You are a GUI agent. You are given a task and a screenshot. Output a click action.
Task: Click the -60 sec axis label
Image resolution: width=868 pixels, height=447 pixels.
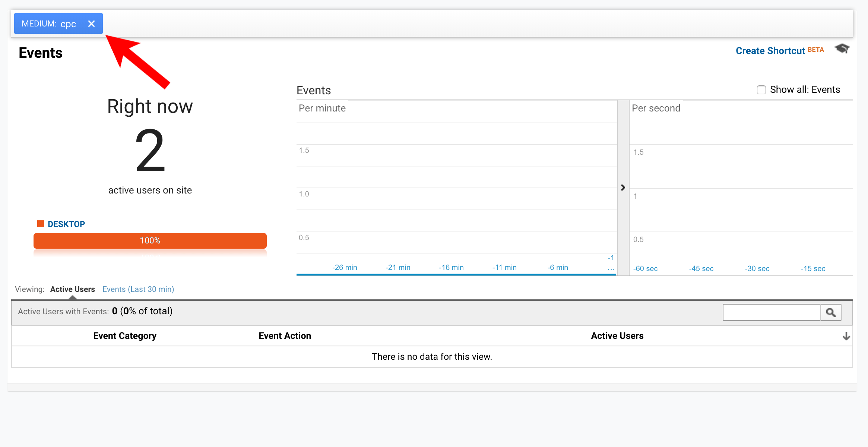coord(645,268)
